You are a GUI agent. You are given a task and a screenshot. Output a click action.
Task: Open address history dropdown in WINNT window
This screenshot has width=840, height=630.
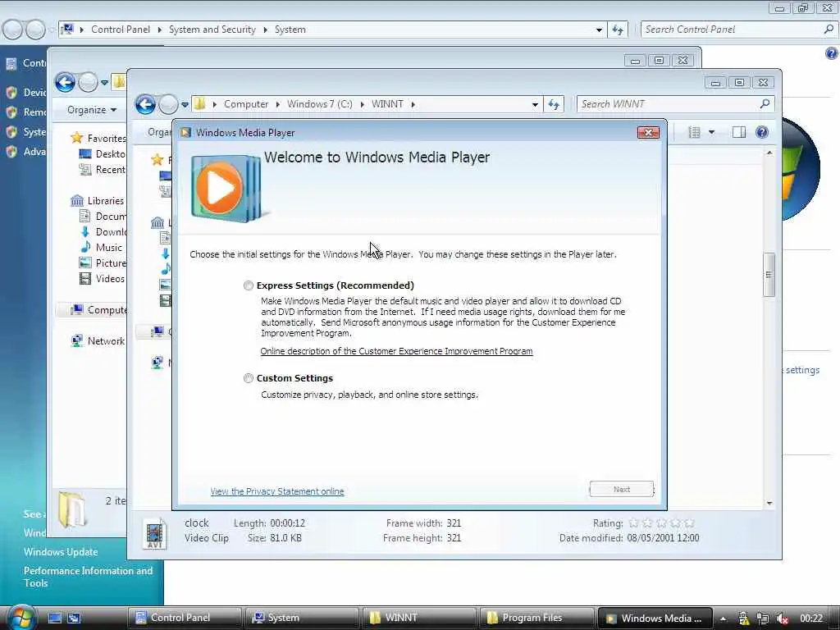535,104
